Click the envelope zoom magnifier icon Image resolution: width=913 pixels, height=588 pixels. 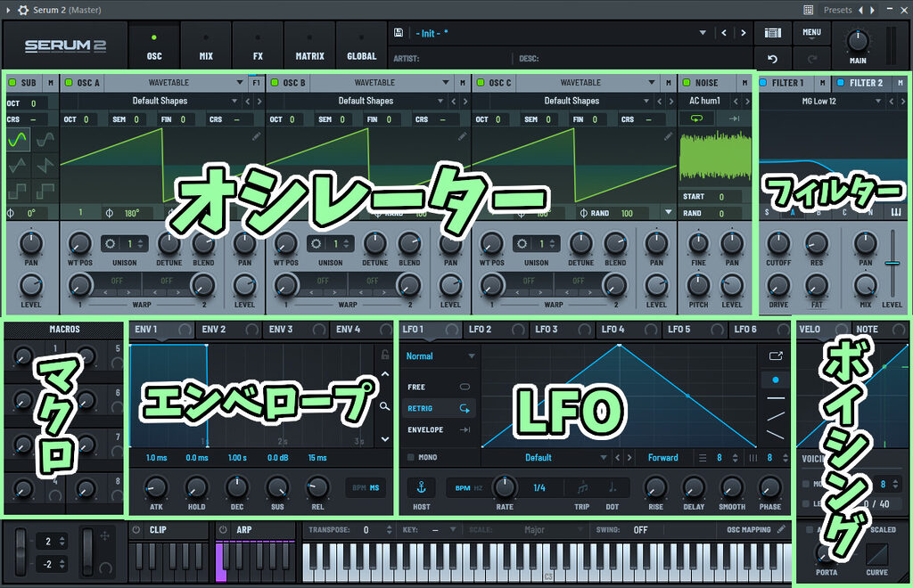point(385,406)
